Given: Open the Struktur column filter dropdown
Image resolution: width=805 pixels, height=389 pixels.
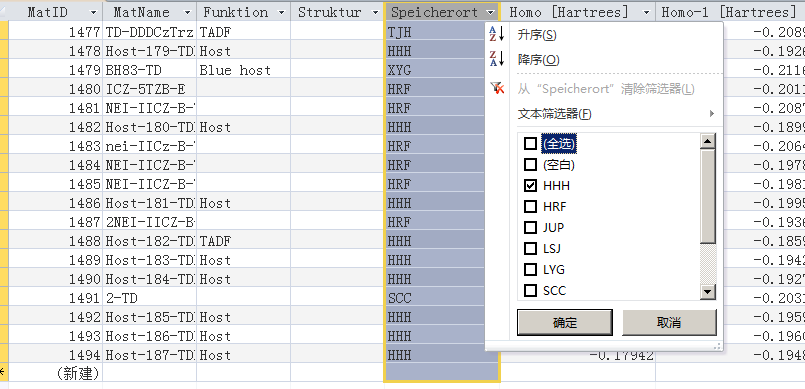Looking at the screenshot, I should 375,12.
